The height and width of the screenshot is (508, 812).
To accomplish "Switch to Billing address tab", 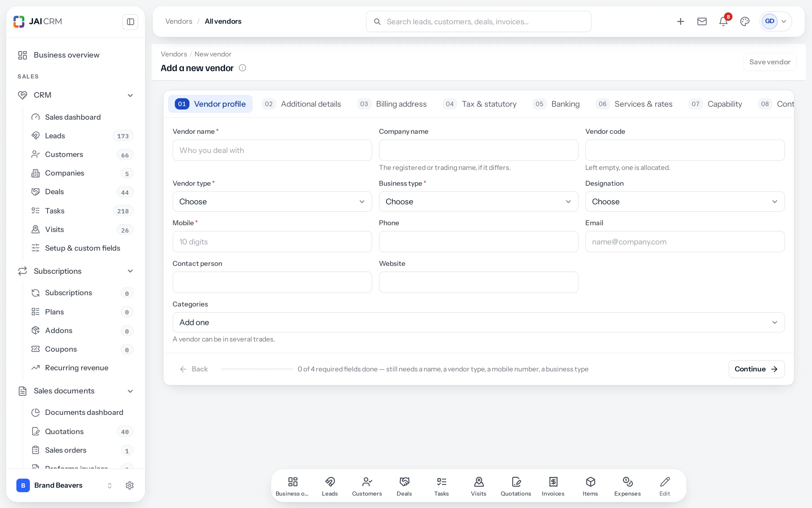I will [x=392, y=104].
